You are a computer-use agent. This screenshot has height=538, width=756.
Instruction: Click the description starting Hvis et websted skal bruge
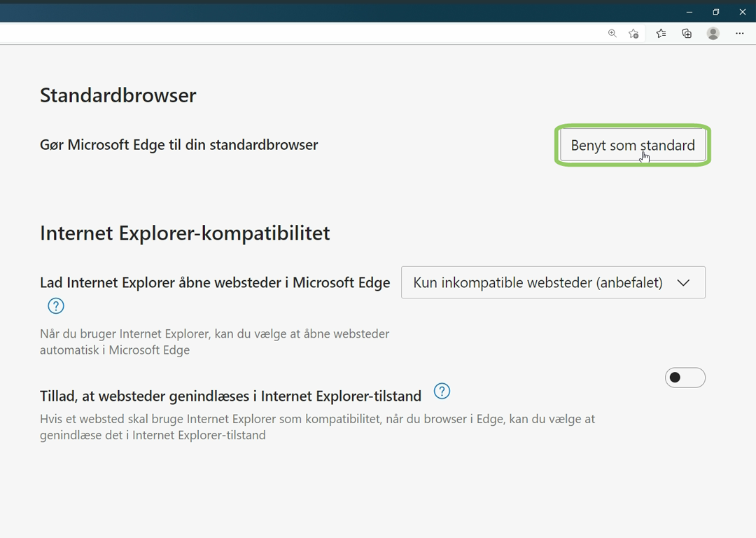coord(317,427)
